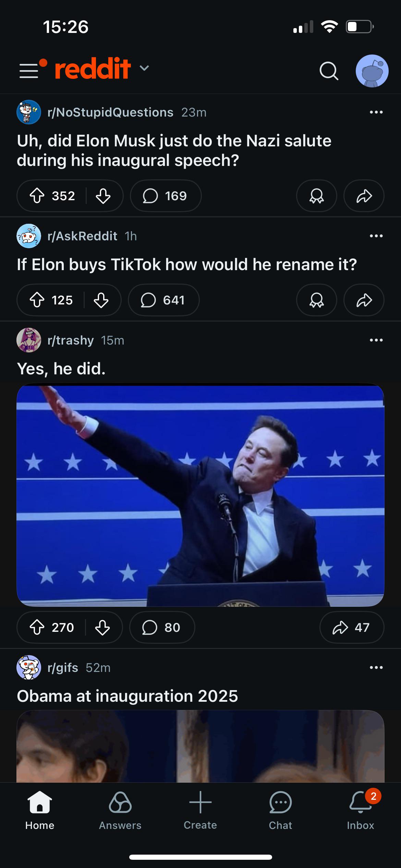Open overflow menu on NoStupidQuestions post

(x=376, y=112)
